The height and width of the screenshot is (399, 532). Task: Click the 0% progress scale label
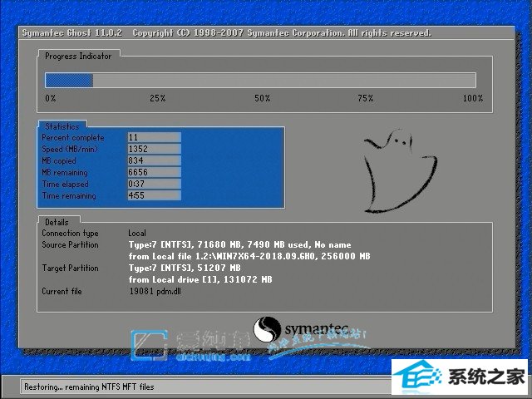pos(50,98)
